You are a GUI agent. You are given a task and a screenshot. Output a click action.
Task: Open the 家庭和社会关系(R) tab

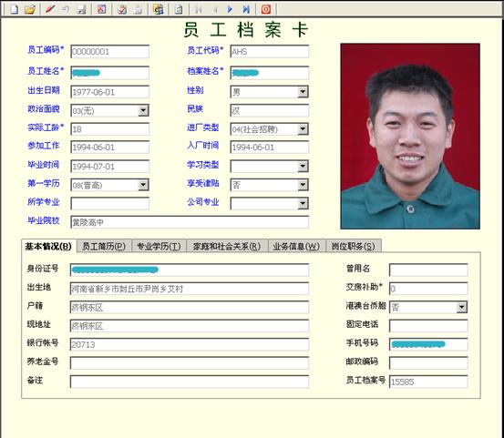[x=227, y=246]
